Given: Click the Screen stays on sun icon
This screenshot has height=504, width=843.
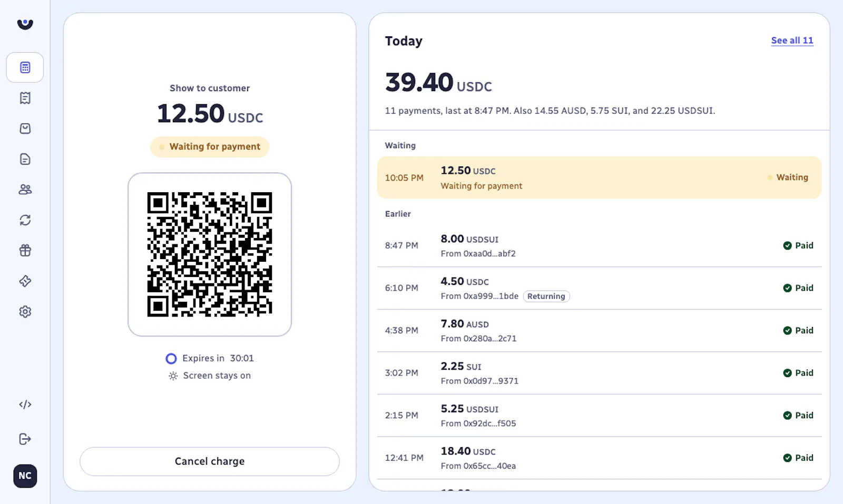Looking at the screenshot, I should pyautogui.click(x=173, y=376).
